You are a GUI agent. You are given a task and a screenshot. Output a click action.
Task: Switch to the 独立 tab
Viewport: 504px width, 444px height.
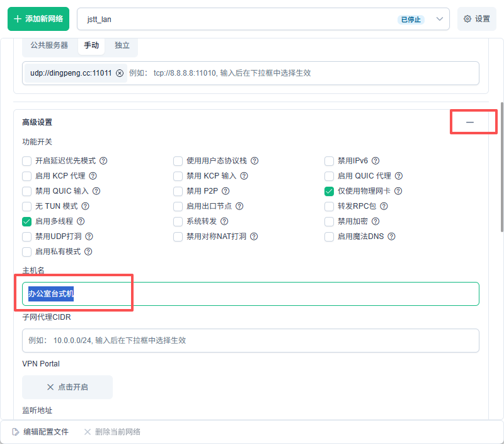122,45
